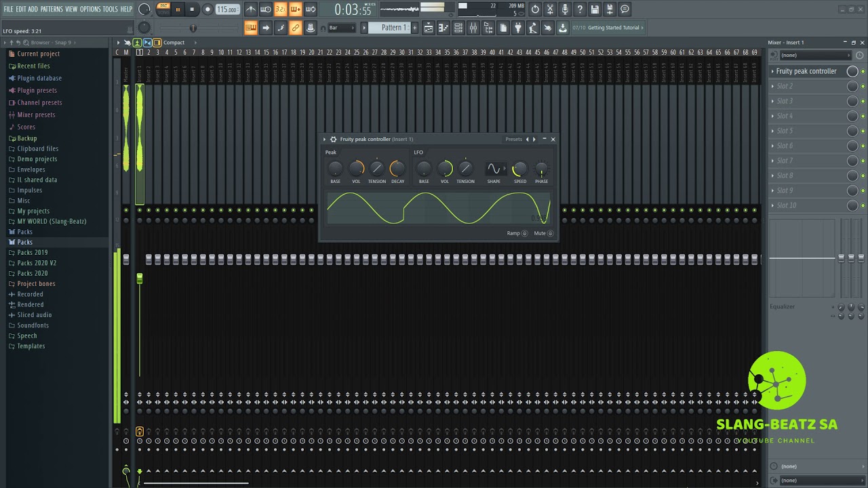Open the snap selector showing Bar

[341, 28]
